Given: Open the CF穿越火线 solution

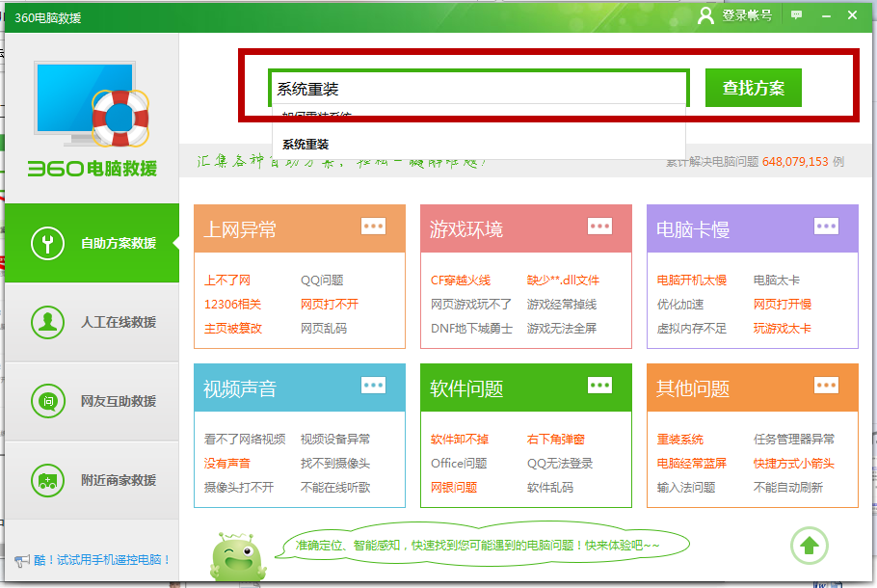Looking at the screenshot, I should (x=461, y=281).
